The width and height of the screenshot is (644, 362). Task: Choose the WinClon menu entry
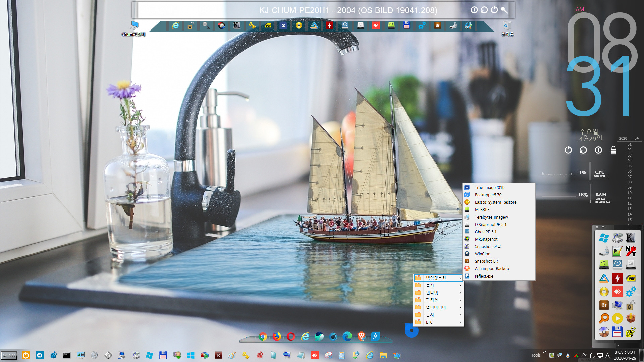point(499,254)
